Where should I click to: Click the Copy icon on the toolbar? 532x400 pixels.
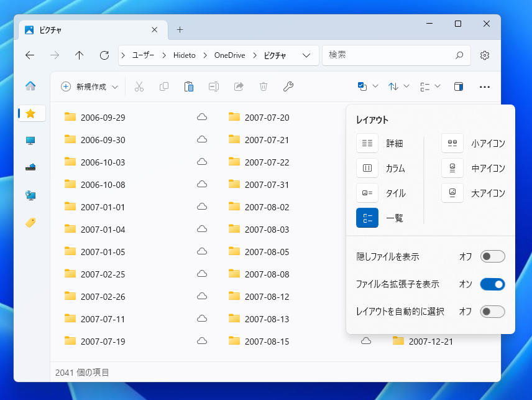164,86
